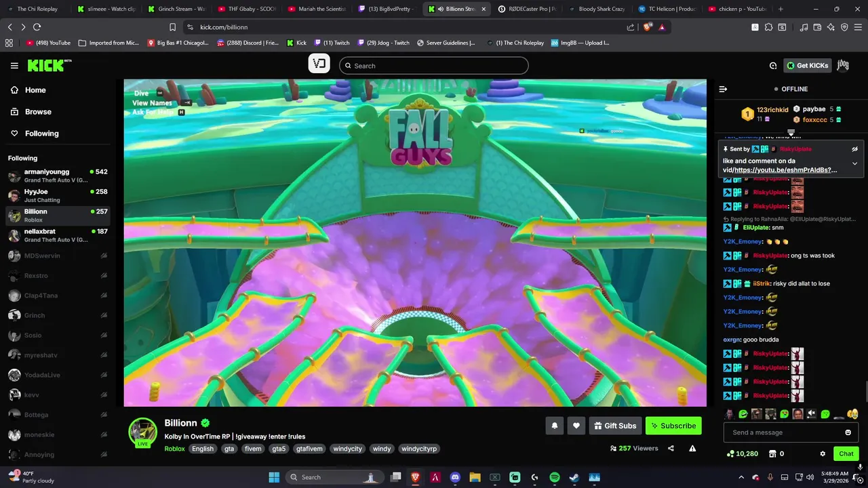Screen dimensions: 868x488
Task: Click the share icon below the player
Action: pyautogui.click(x=671, y=448)
